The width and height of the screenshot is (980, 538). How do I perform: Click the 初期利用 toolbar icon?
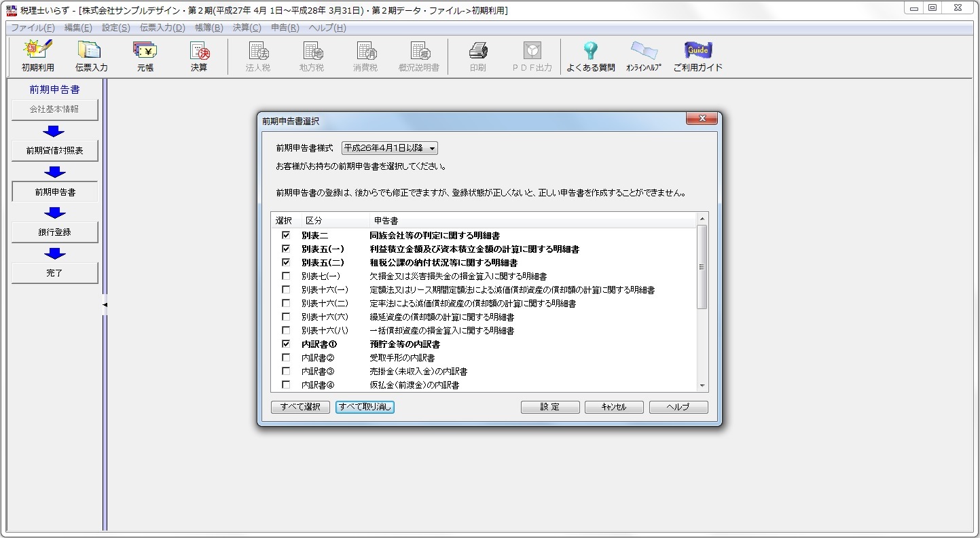point(37,56)
